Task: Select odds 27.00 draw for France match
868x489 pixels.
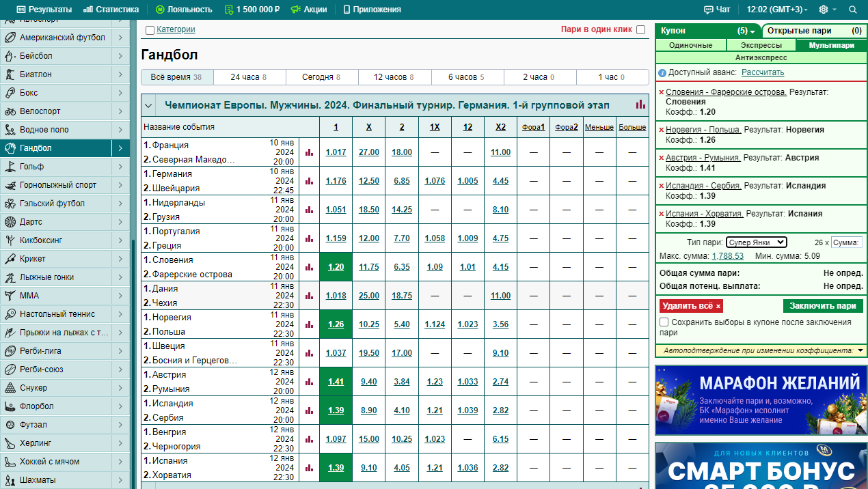Action: click(368, 152)
